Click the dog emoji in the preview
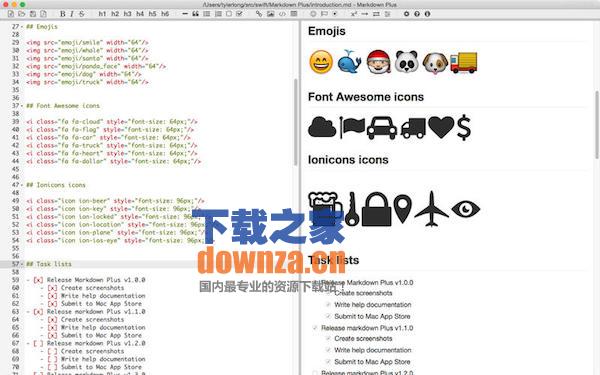Screen dimensions: 600x375 tap(435, 62)
